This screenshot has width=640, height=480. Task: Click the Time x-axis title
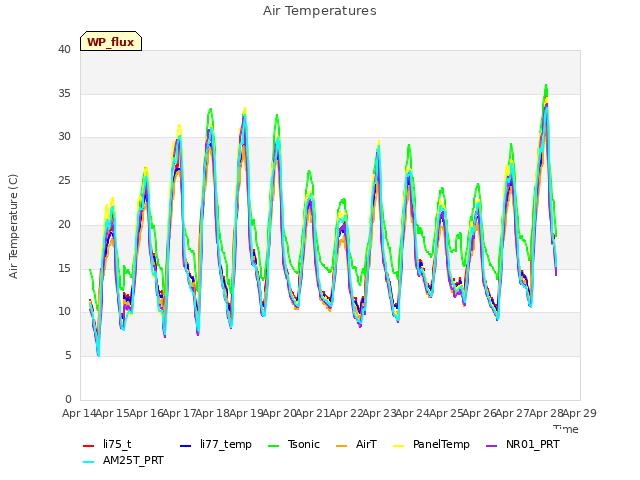click(566, 429)
